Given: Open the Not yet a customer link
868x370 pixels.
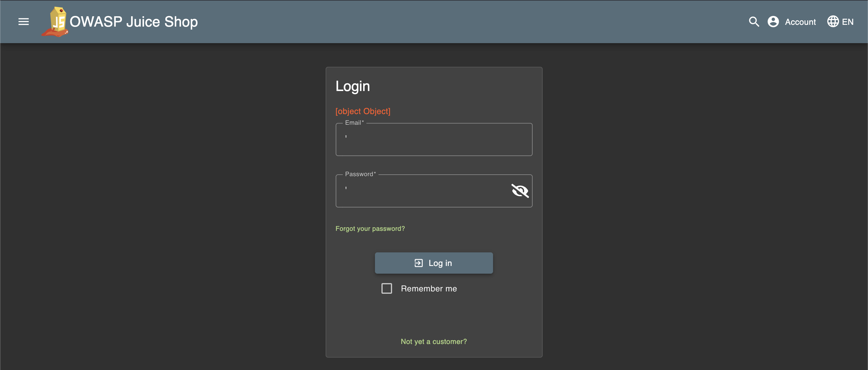Looking at the screenshot, I should click(434, 341).
